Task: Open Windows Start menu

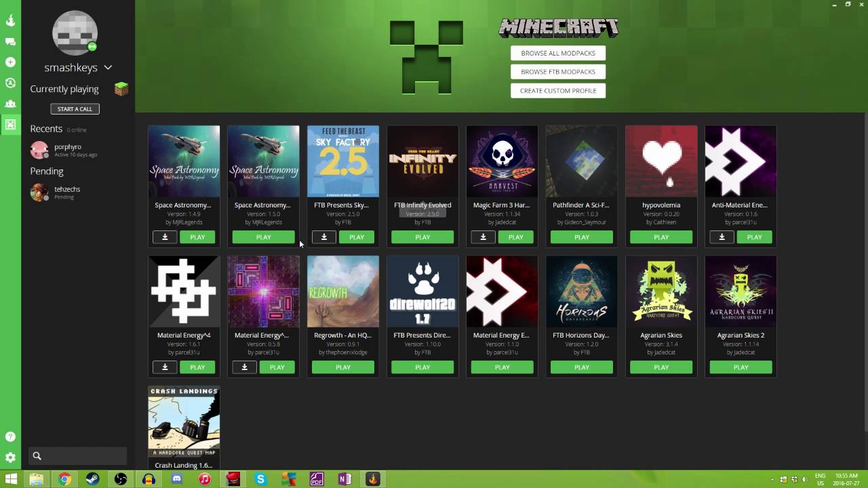Action: [10, 479]
